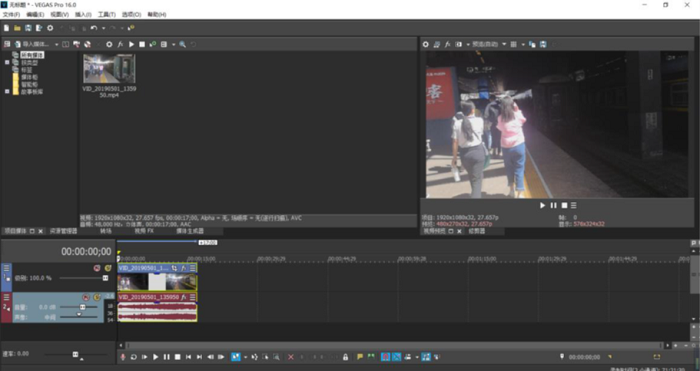The image size is (700, 371).
Task: Play video in the Video Preview window
Action: 542,205
